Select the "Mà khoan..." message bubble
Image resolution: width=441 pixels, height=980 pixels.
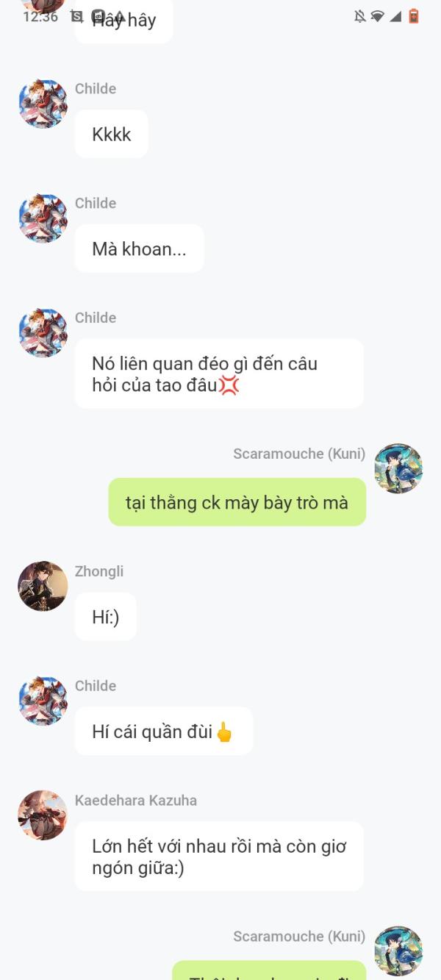click(139, 248)
